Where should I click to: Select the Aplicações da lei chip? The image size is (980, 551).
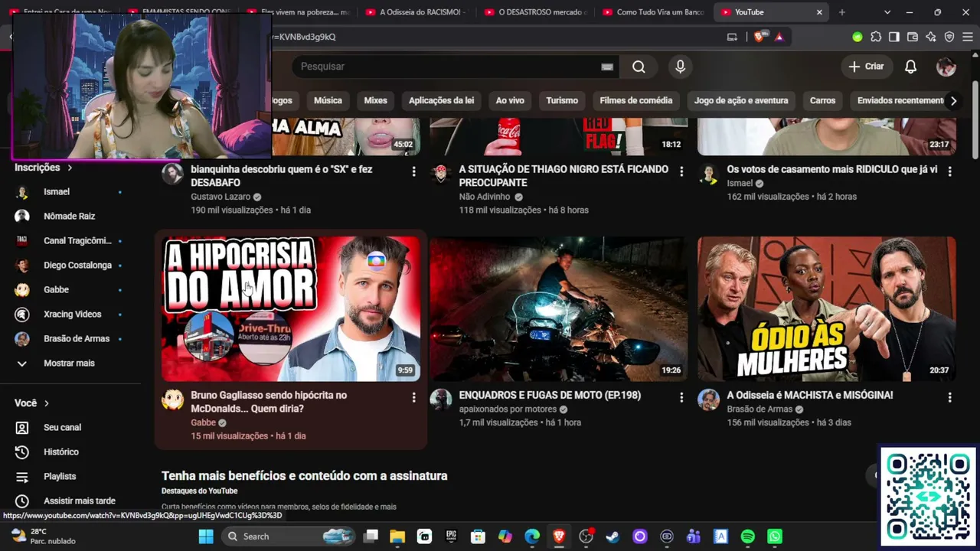point(441,100)
